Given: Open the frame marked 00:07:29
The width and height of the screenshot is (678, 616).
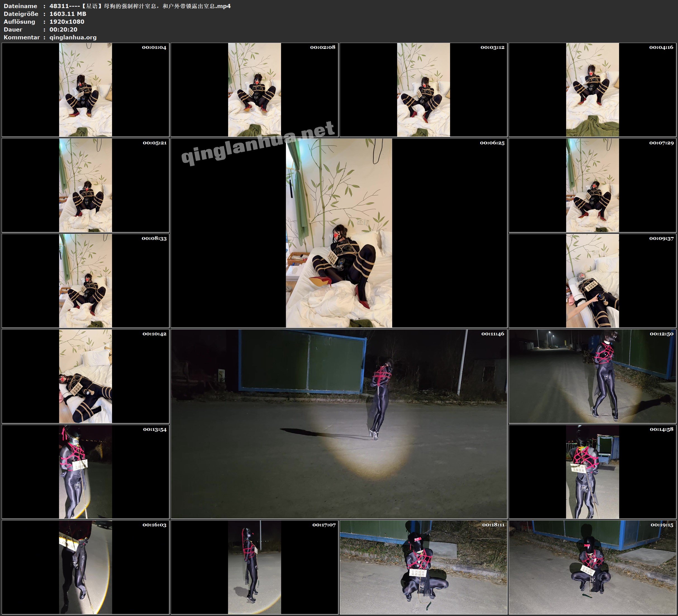Looking at the screenshot, I should click(x=592, y=185).
